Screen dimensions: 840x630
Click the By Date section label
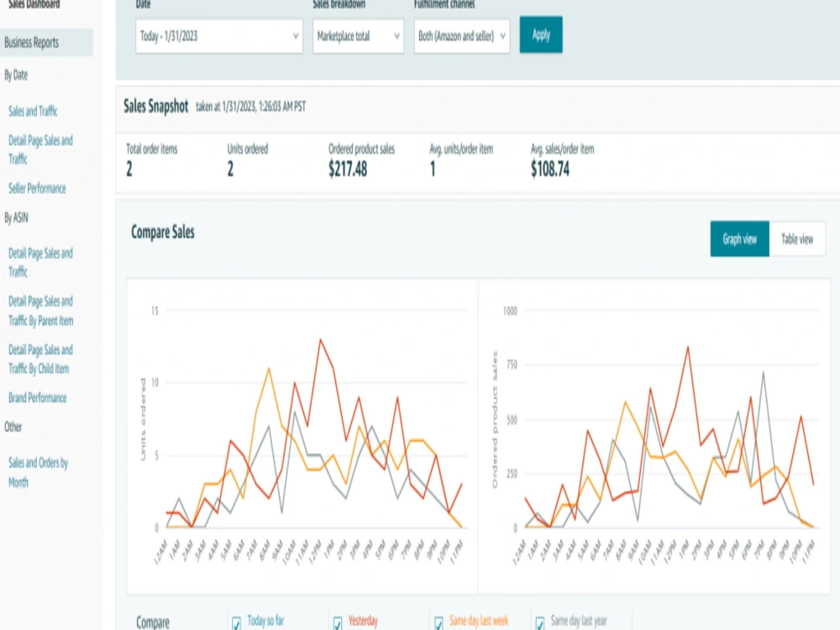click(x=16, y=75)
